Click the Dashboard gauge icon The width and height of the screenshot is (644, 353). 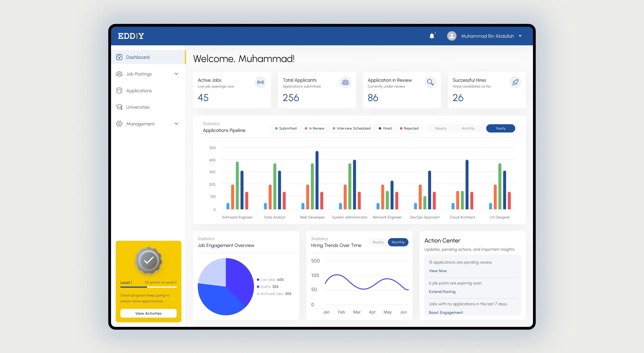(x=119, y=57)
